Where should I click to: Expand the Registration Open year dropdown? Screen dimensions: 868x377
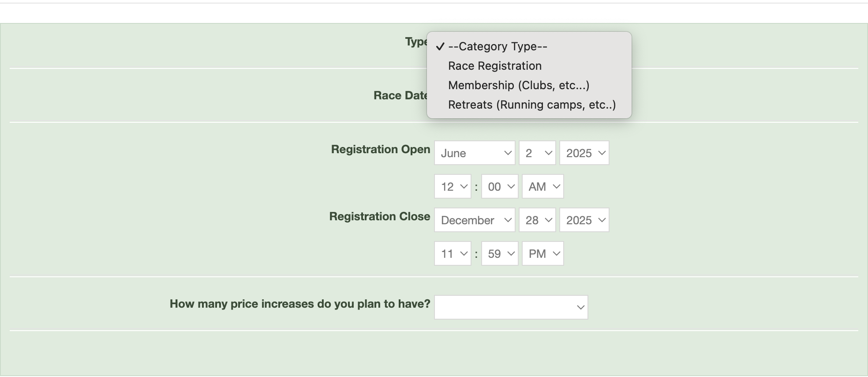click(584, 153)
